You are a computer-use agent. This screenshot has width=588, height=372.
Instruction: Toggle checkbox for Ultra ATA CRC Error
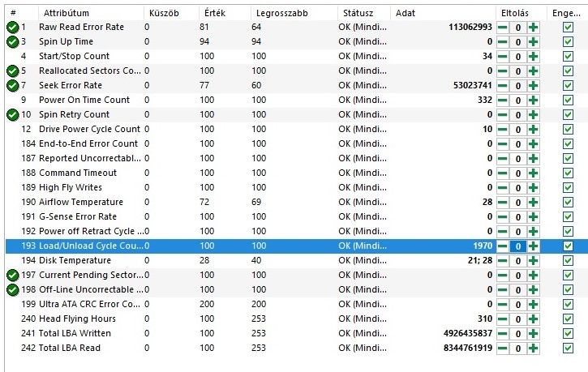click(x=568, y=305)
